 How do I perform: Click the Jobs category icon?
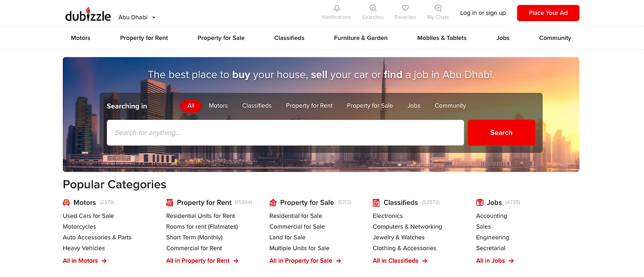pyautogui.click(x=479, y=202)
